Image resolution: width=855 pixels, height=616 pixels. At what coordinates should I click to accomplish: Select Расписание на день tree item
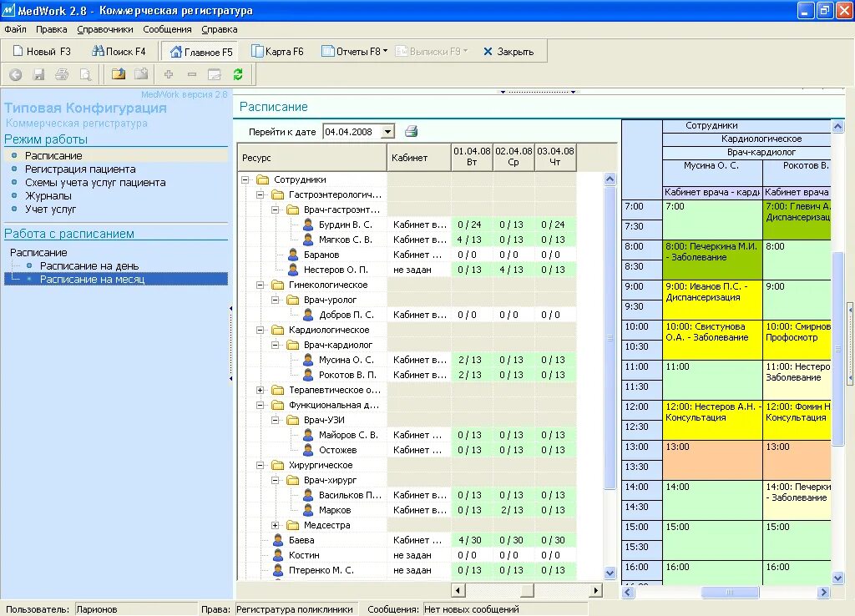(89, 266)
